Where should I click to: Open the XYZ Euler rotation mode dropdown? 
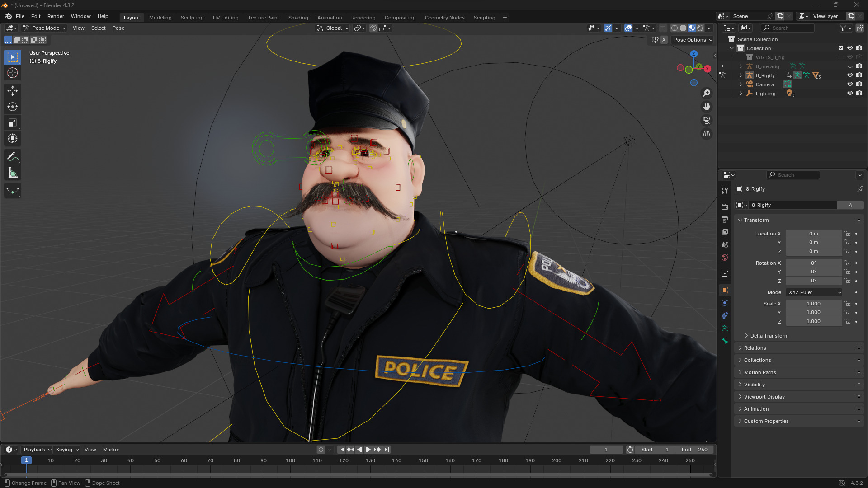(x=814, y=292)
